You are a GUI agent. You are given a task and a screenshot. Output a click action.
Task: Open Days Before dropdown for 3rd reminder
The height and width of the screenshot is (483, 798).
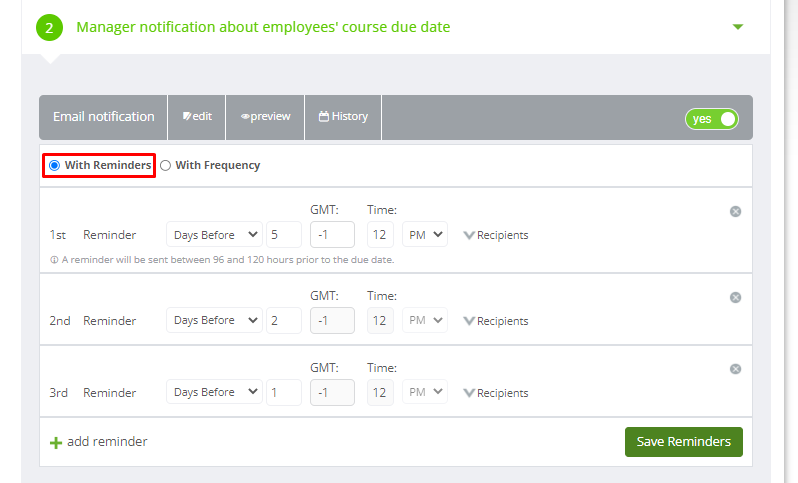(214, 392)
